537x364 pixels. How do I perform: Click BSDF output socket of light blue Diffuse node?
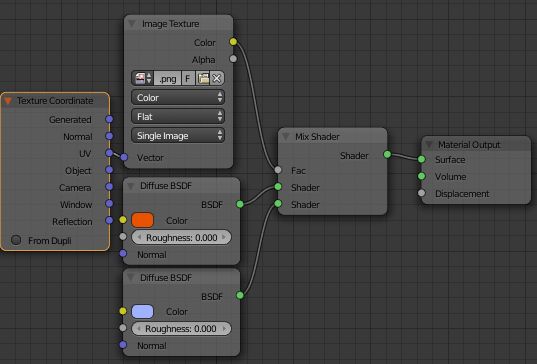point(240,295)
